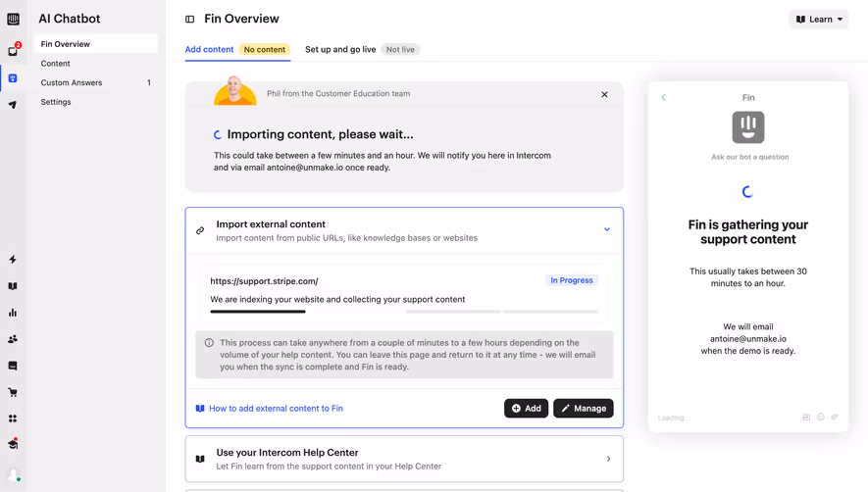
Task: Click Ask our bot a question text
Action: 750,157
